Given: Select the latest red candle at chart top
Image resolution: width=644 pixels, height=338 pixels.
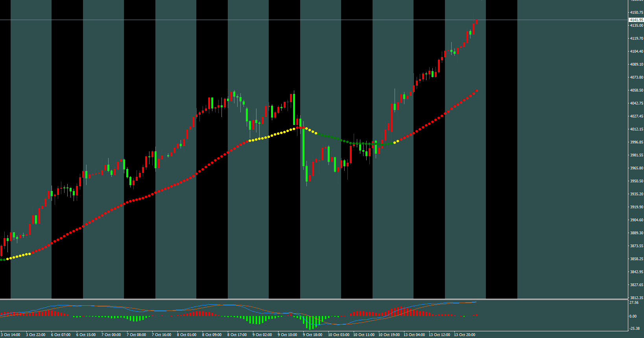Looking at the screenshot, I should tap(476, 21).
